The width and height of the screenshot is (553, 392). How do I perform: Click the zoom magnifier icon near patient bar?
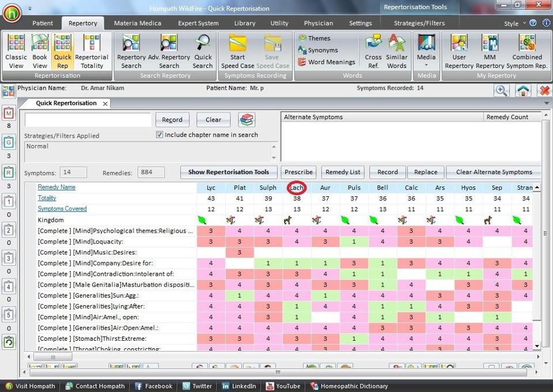(501, 90)
